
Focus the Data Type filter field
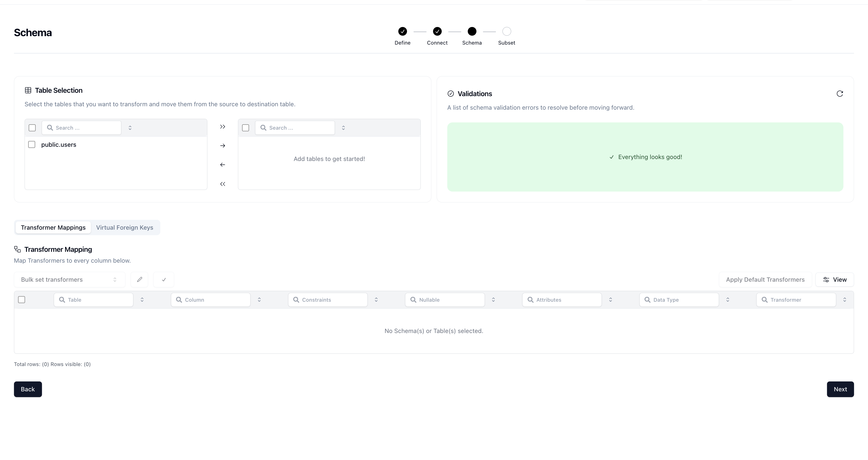point(679,300)
